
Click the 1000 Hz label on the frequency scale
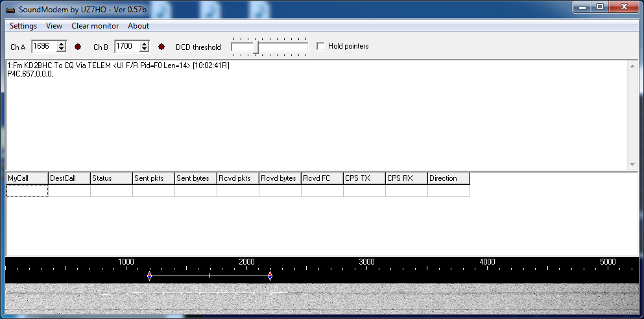[126, 262]
